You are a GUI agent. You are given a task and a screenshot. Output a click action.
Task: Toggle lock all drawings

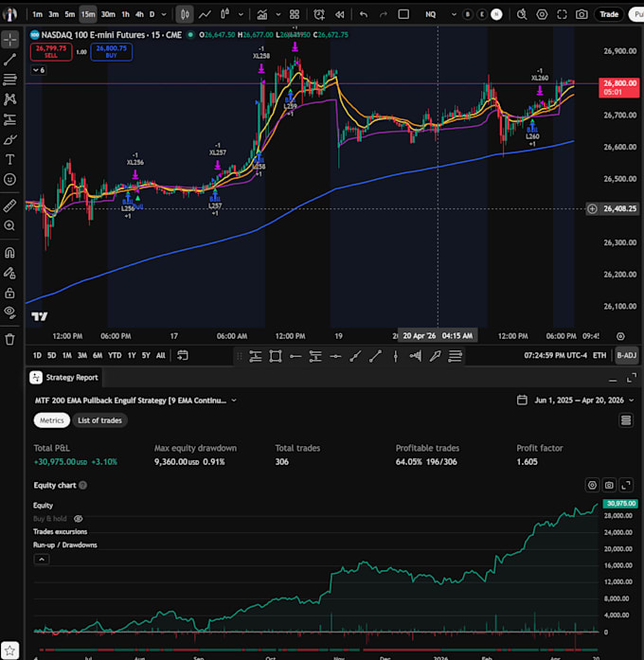(x=10, y=293)
